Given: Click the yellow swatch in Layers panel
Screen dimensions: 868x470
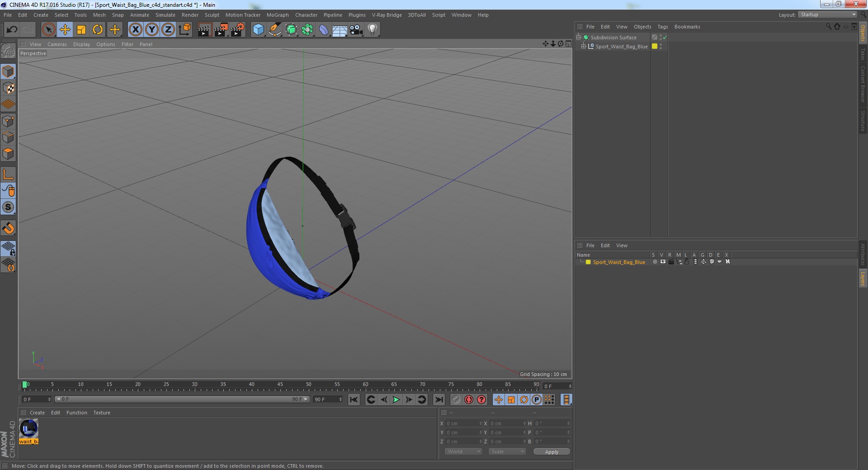Looking at the screenshot, I should click(588, 262).
